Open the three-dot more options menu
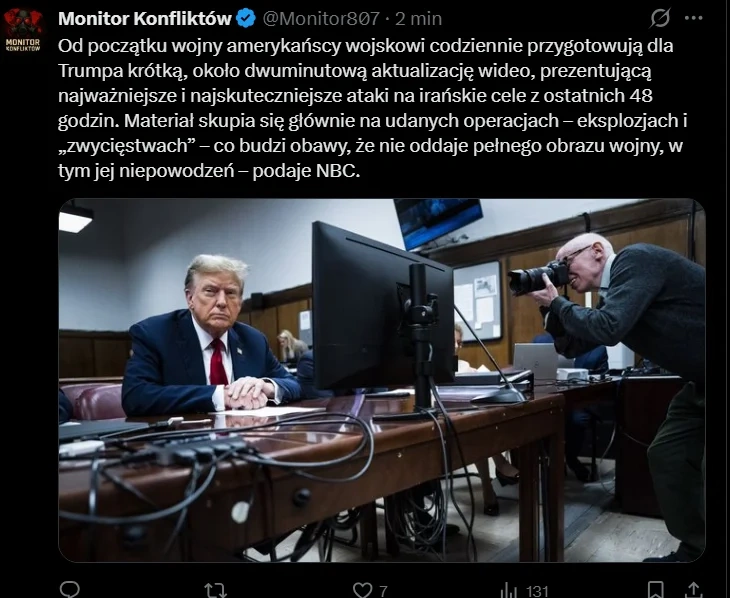The height and width of the screenshot is (598, 730). click(694, 18)
